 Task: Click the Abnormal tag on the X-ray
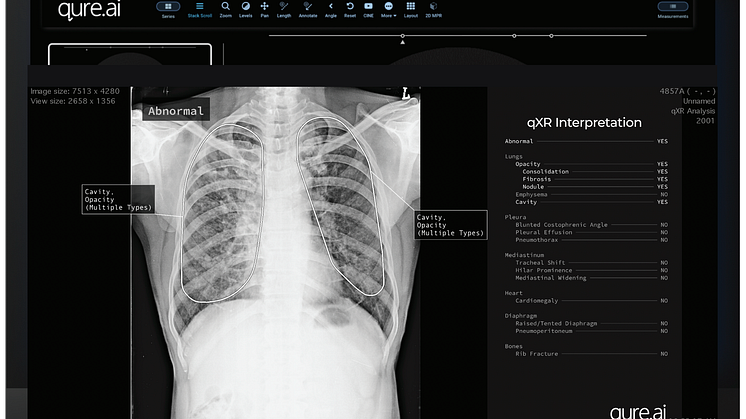tap(176, 111)
